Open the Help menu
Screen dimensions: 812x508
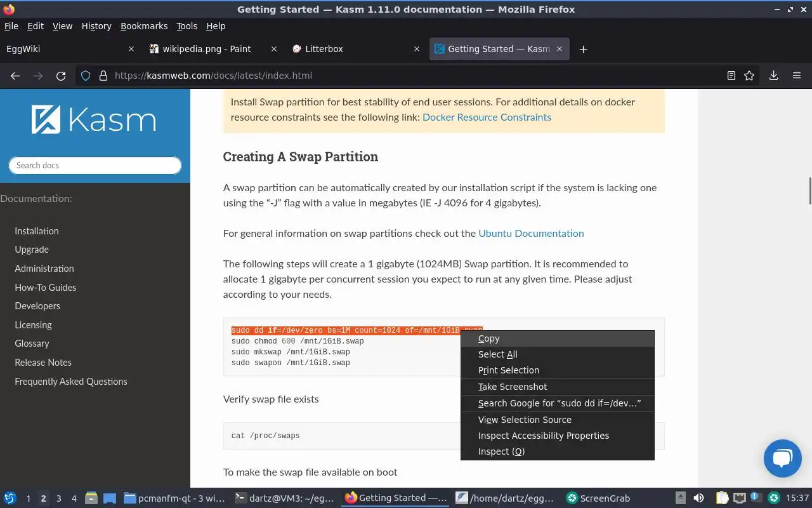pyautogui.click(x=216, y=26)
